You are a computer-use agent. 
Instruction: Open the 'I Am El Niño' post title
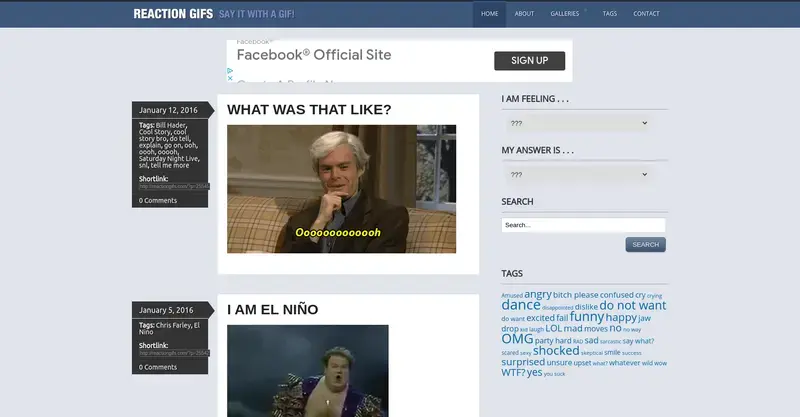click(272, 310)
